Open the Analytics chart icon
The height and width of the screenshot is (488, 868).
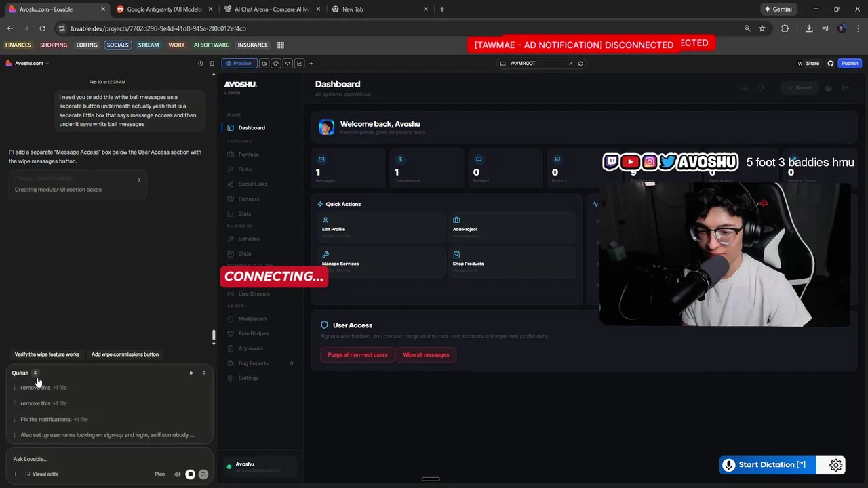pos(299,63)
